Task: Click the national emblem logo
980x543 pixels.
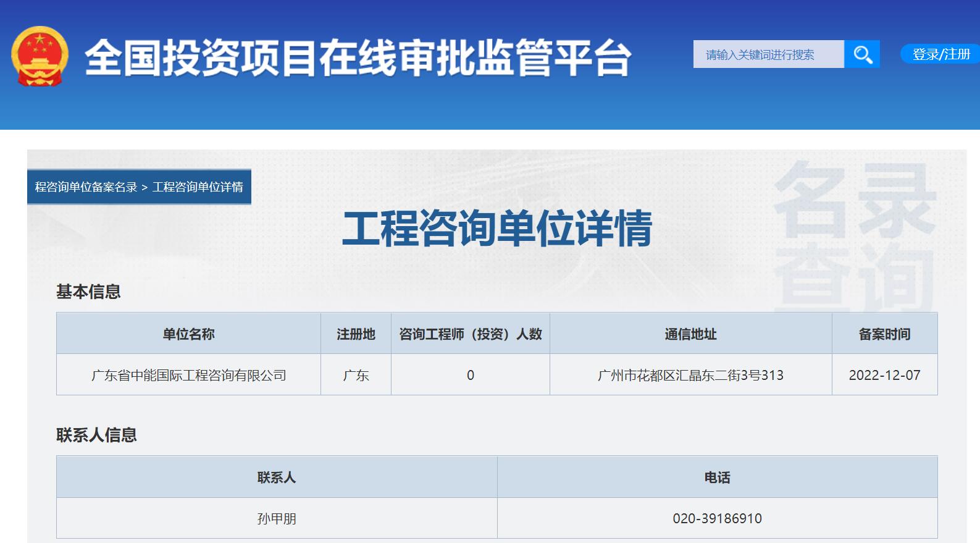Action: pos(40,56)
